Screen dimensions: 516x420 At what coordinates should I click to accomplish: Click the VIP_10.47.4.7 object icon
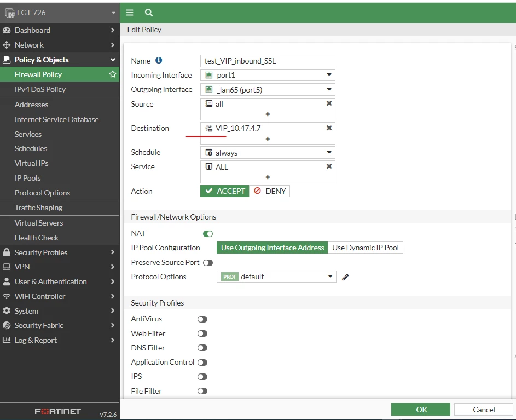click(209, 128)
